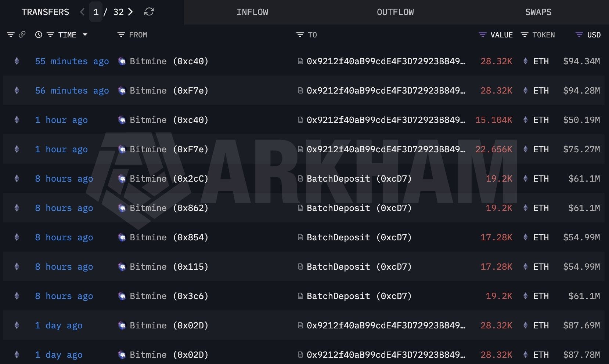Screen dimensions: 609x364
Task: Click the contract icon beside BatchDeposit (0xcD7)
Action: [300, 179]
